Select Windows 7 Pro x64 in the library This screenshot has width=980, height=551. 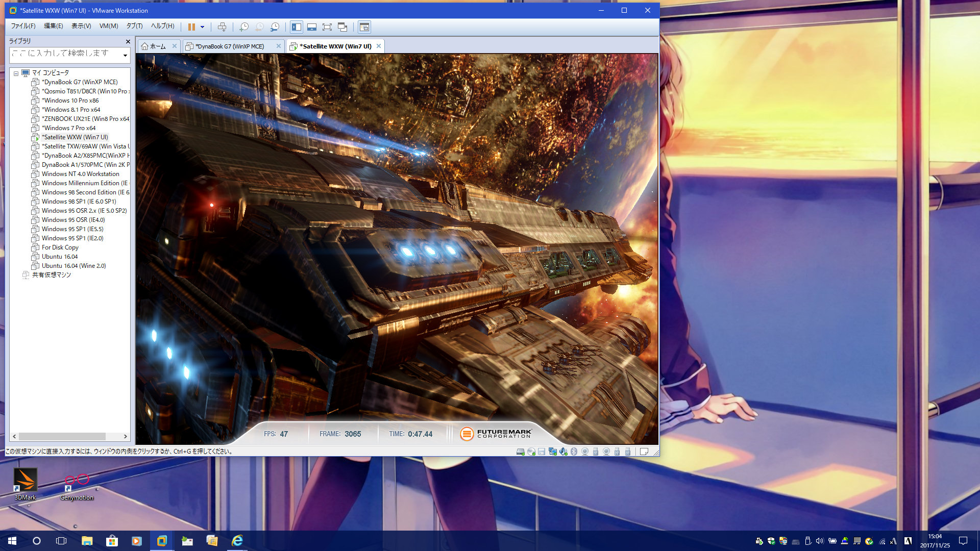point(68,128)
